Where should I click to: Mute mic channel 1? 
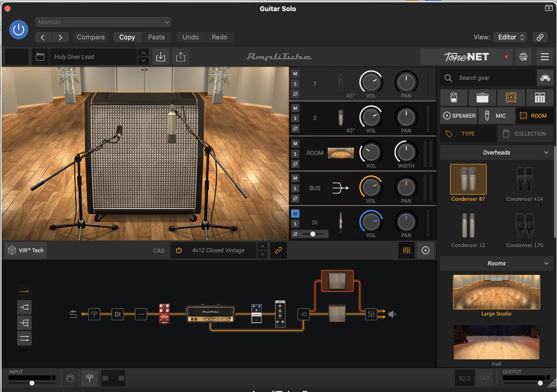295,74
